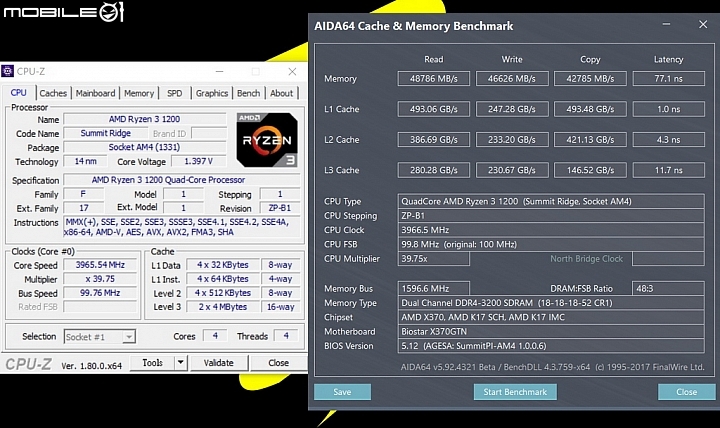This screenshot has height=428, width=720.
Task: Switch to the Bench tab
Action: pyautogui.click(x=248, y=93)
